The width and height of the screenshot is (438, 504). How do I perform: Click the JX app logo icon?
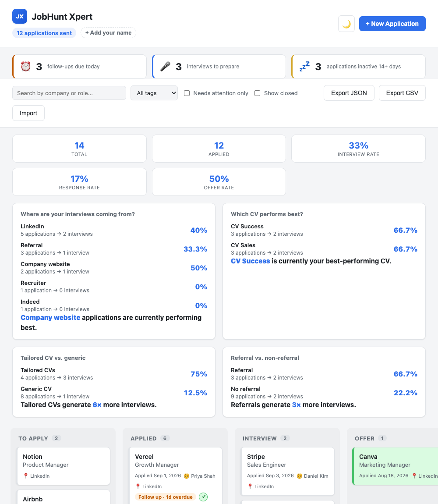(20, 16)
